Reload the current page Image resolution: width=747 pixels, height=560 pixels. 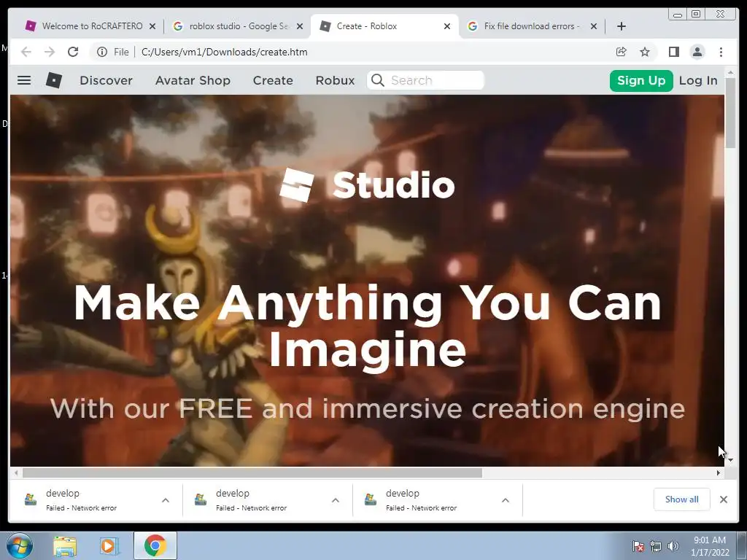(73, 52)
